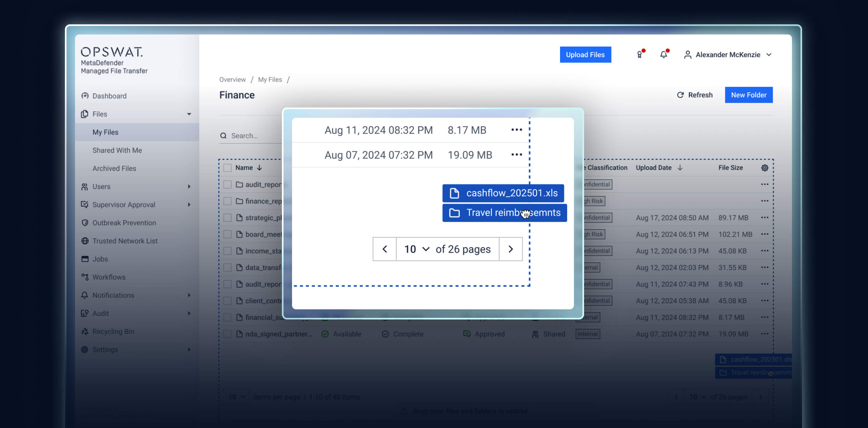Viewport: 868px width, 428px height.
Task: Click the Refresh icon above the file list
Action: [x=680, y=95]
